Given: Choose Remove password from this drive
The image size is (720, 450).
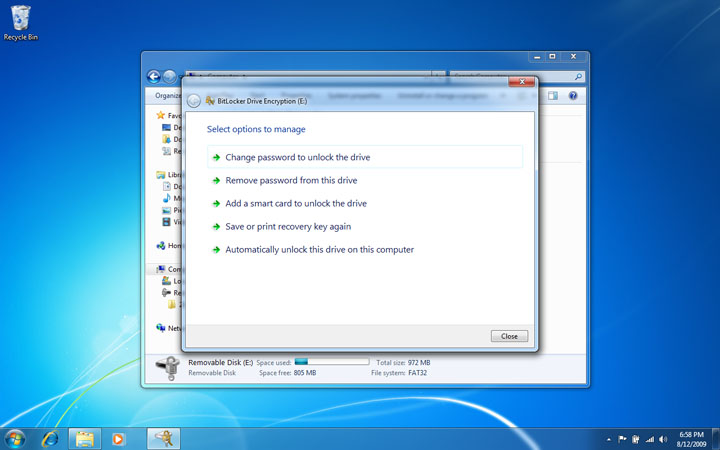Looking at the screenshot, I should pyautogui.click(x=291, y=180).
